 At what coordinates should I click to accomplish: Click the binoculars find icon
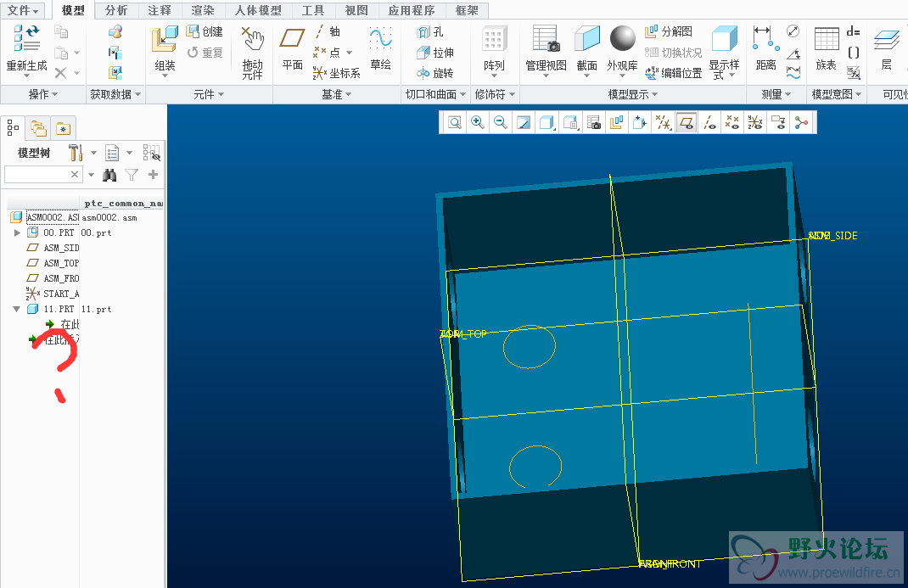[x=109, y=175]
